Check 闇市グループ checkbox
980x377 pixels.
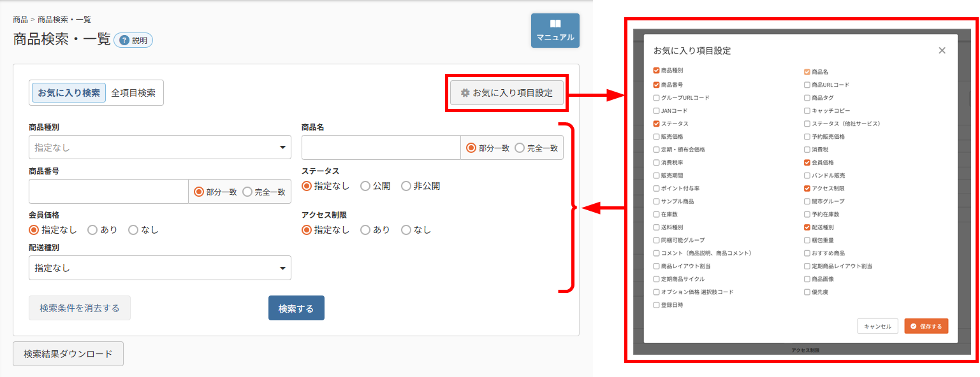point(807,201)
